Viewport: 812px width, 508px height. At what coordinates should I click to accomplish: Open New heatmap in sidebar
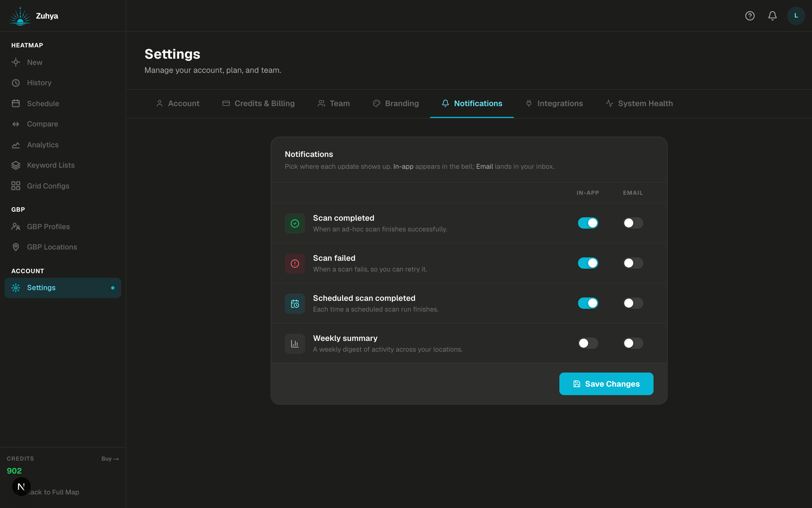click(x=63, y=62)
